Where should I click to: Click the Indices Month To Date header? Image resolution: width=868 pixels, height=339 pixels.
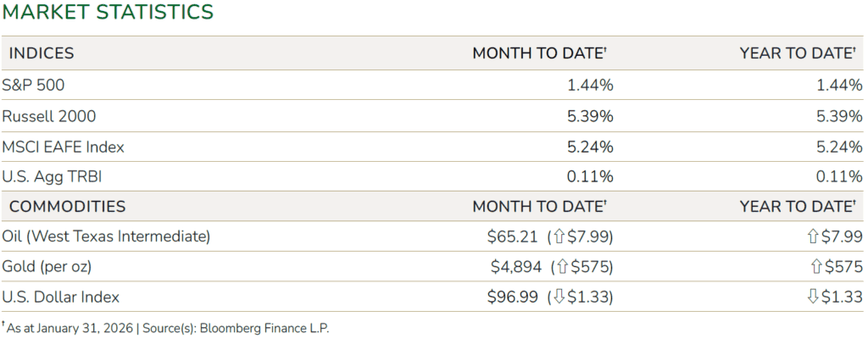pyautogui.click(x=539, y=53)
